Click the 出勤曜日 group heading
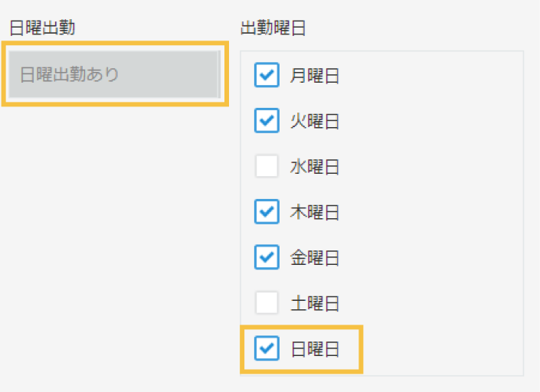Image resolution: width=540 pixels, height=392 pixels. point(273,28)
